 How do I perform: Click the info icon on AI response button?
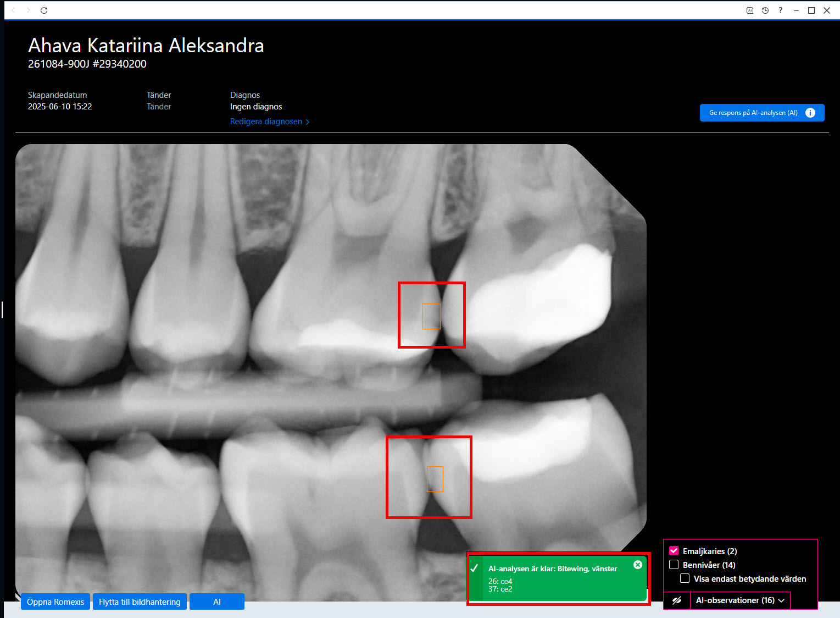[810, 113]
